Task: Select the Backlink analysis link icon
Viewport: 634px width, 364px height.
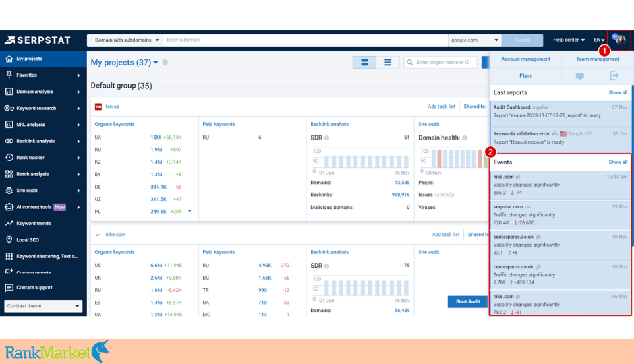Action: click(x=9, y=141)
